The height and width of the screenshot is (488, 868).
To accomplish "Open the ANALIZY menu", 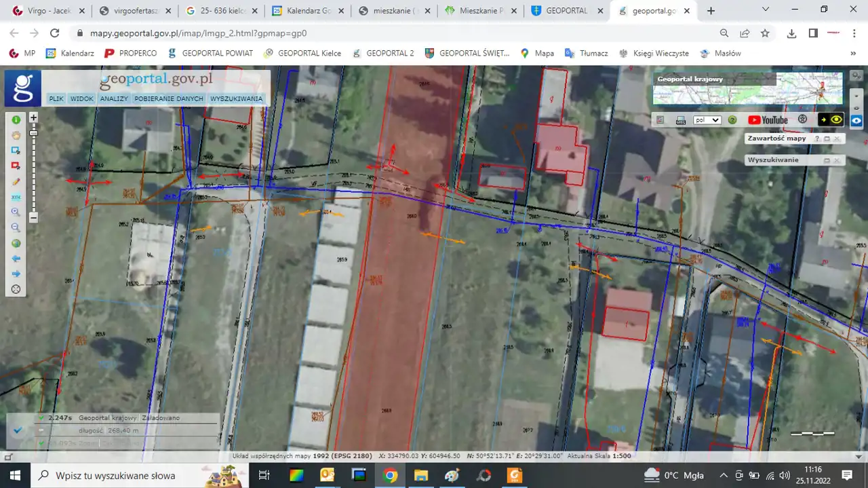I will (x=114, y=98).
